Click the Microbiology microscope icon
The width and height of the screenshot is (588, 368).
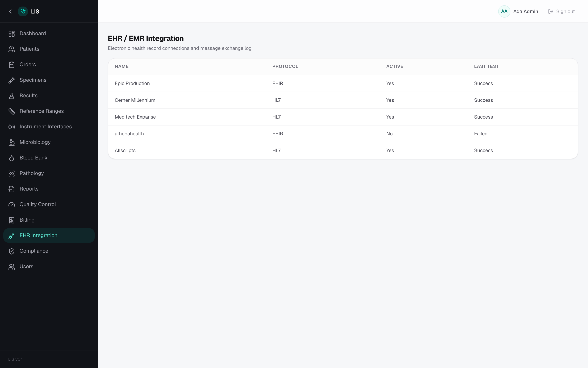[x=11, y=142]
